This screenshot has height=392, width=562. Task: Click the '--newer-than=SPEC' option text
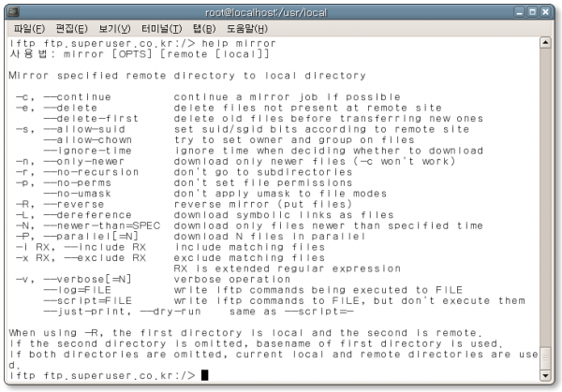tap(102, 225)
